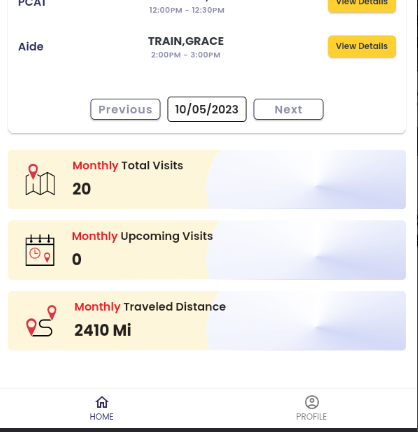This screenshot has width=418, height=432.
Task: Tap the Profile person icon
Action: [x=312, y=402]
